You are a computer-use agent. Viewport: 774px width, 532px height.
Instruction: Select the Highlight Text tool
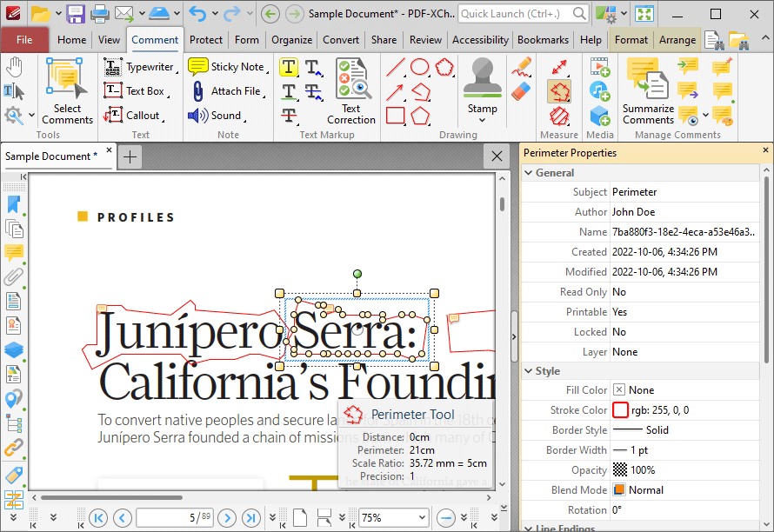pyautogui.click(x=289, y=67)
